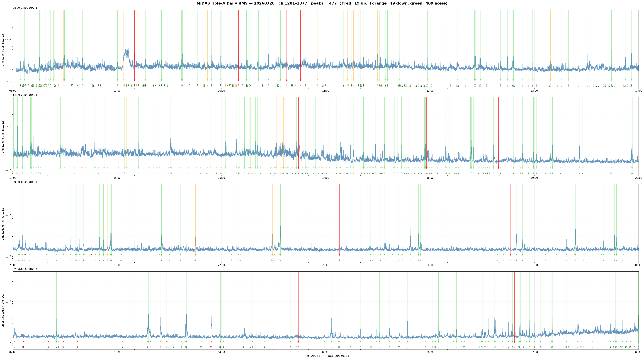Select the "15:00" time tick label

pyautogui.click(x=117, y=178)
